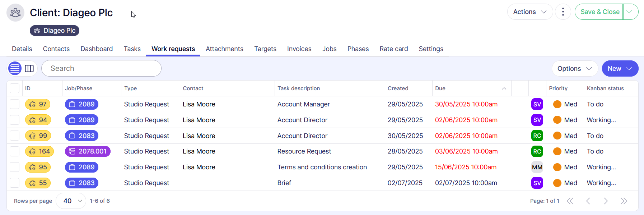Switch to kanban column view icon
The image size is (644, 215).
tap(29, 68)
